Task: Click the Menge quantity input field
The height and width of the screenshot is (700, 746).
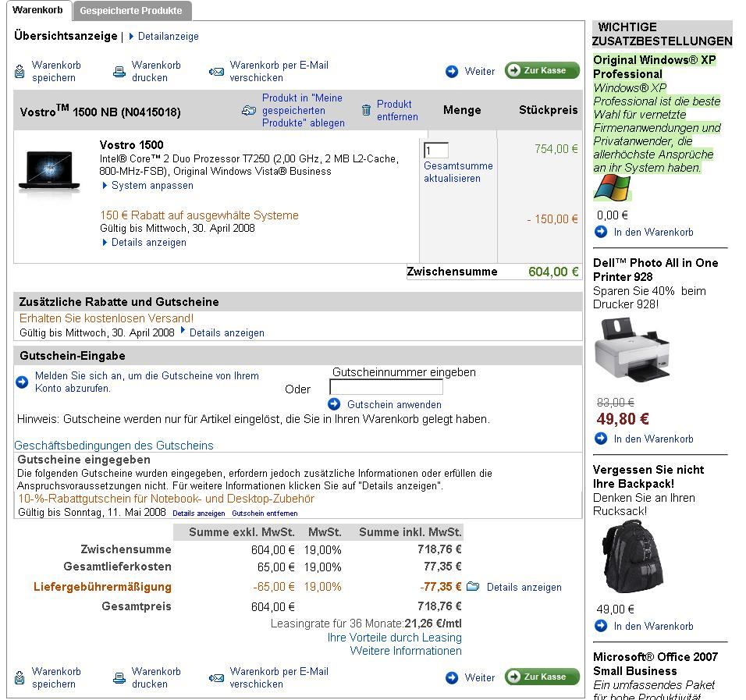Action: click(x=435, y=151)
